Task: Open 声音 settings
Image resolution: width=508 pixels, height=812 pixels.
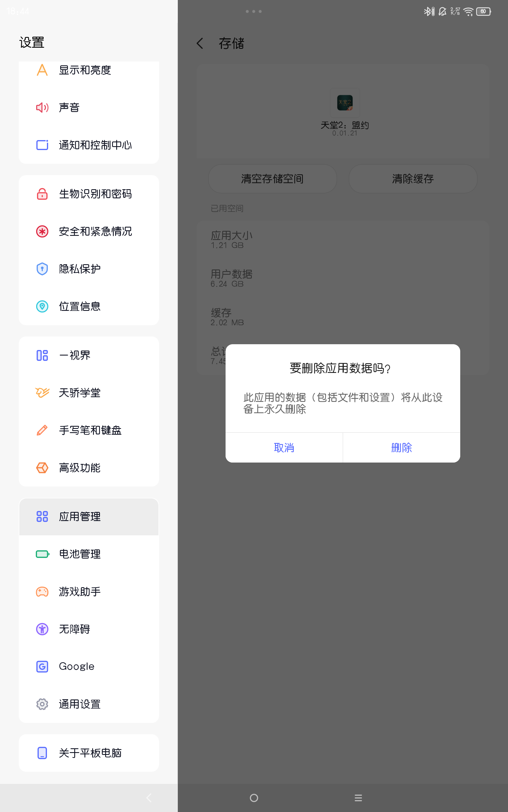Action: [x=89, y=107]
